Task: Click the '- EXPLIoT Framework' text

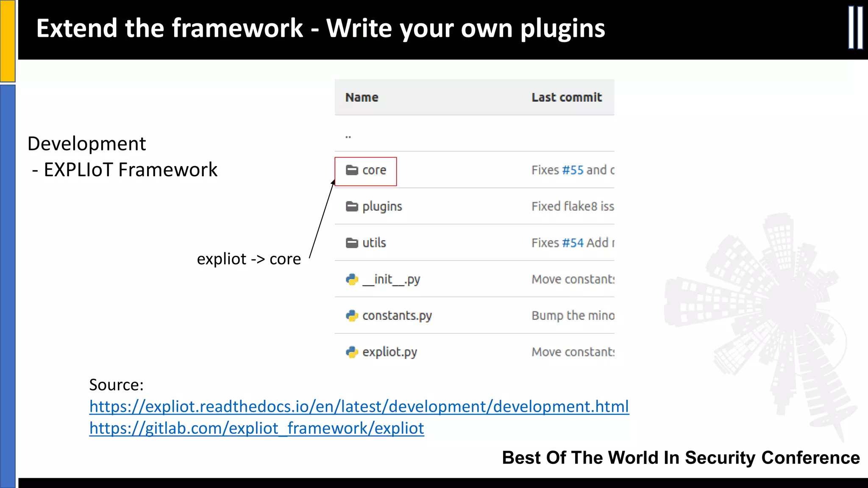Action: tap(125, 170)
